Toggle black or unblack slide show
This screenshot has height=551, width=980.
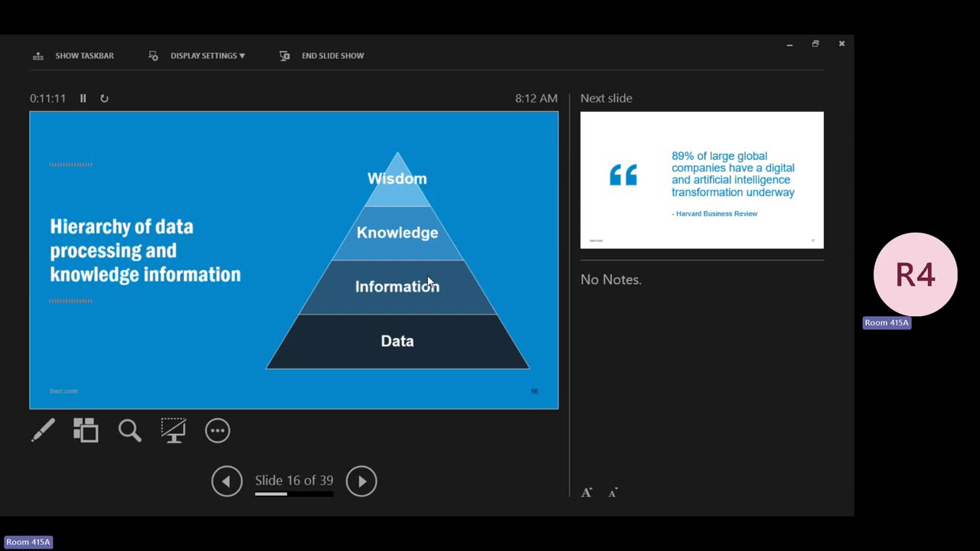click(x=173, y=430)
